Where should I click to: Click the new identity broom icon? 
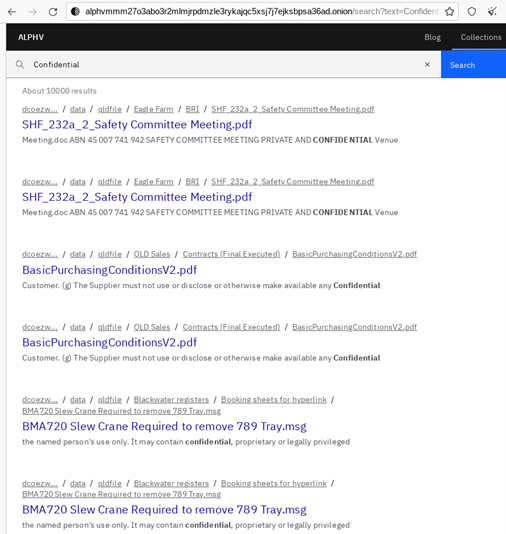pyautogui.click(x=492, y=12)
